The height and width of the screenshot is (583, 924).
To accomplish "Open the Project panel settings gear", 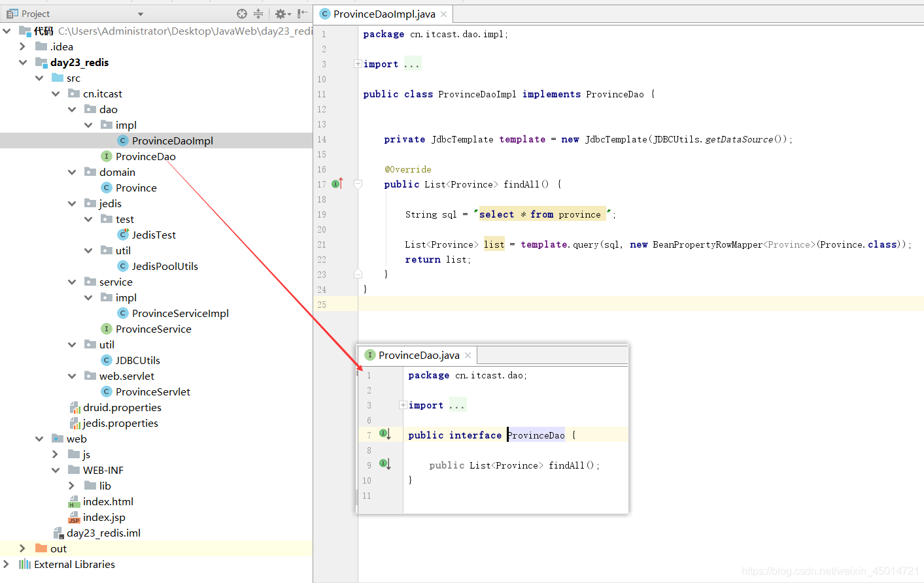I will point(281,14).
